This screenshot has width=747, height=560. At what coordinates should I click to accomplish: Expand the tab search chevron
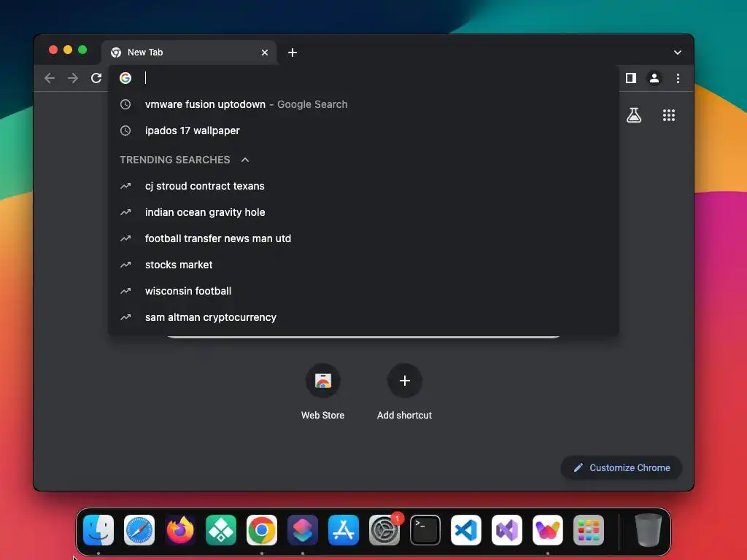(x=678, y=52)
